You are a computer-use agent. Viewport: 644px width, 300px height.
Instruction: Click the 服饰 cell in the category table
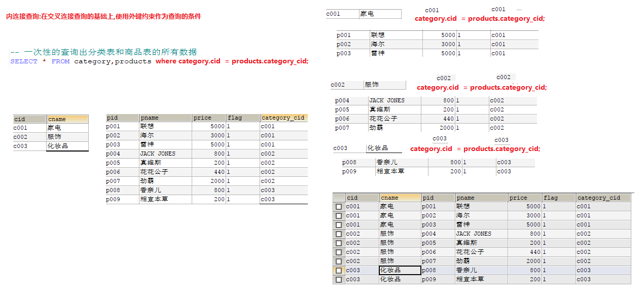pyautogui.click(x=67, y=137)
